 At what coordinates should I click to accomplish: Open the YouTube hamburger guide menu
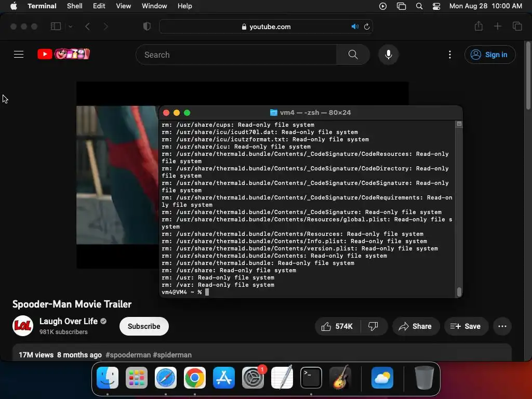click(19, 54)
